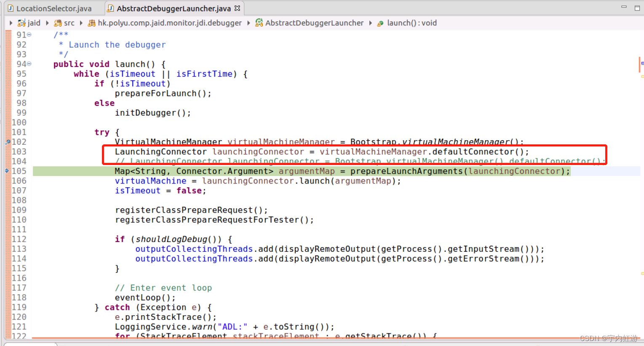The image size is (644, 346).
Task: Close the AbstractDebuggerLauncher.java tab
Action: (237, 8)
